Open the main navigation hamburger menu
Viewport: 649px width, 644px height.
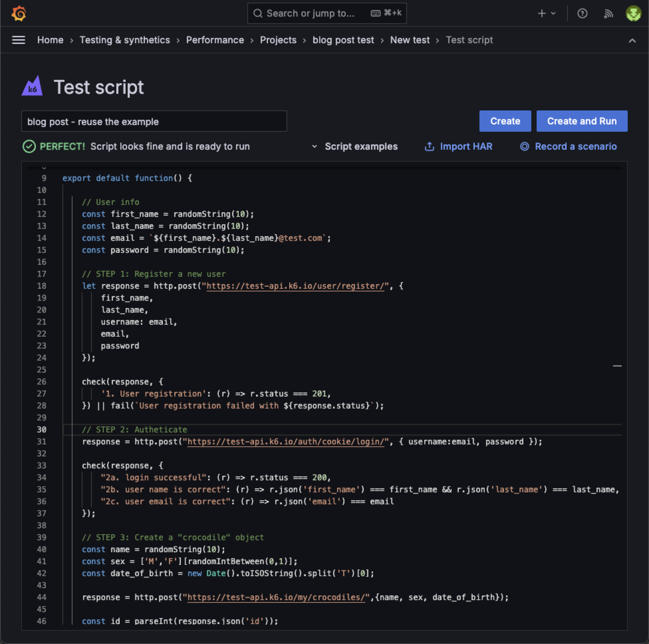tap(19, 40)
